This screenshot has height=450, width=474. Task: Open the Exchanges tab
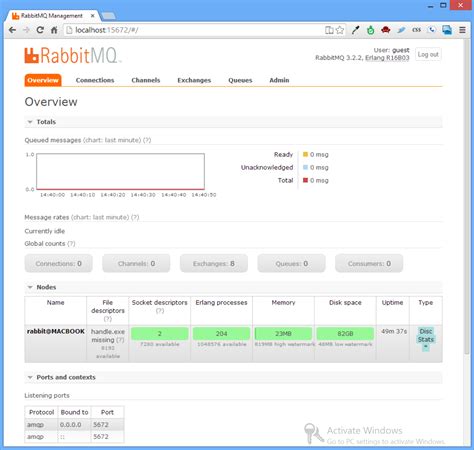[x=194, y=80]
